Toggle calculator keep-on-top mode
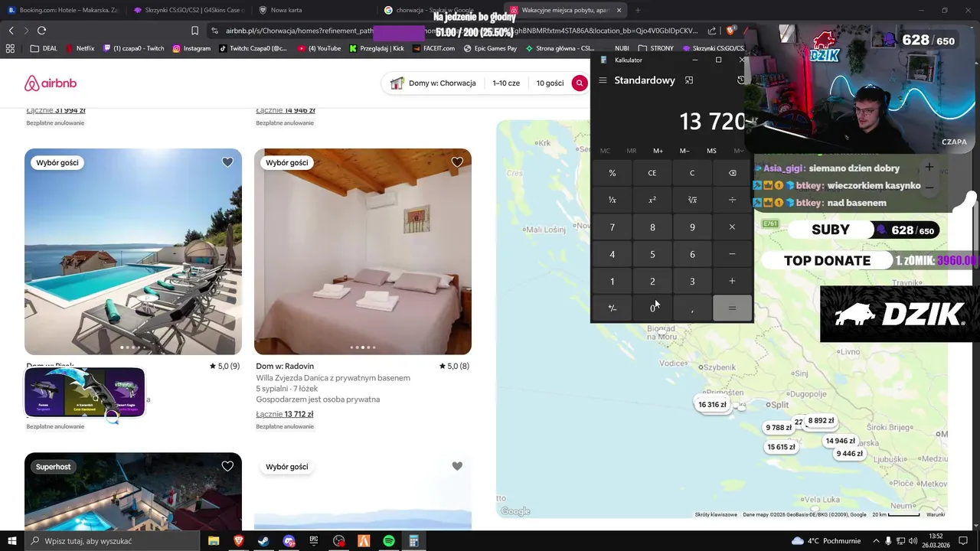This screenshot has width=980, height=551. pos(689,80)
